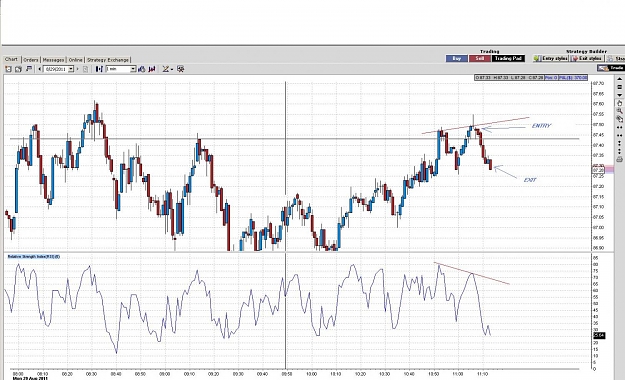Viewport: 625px width, 380px height.
Task: Open Entry styles in Strategy Builder
Action: click(x=550, y=59)
